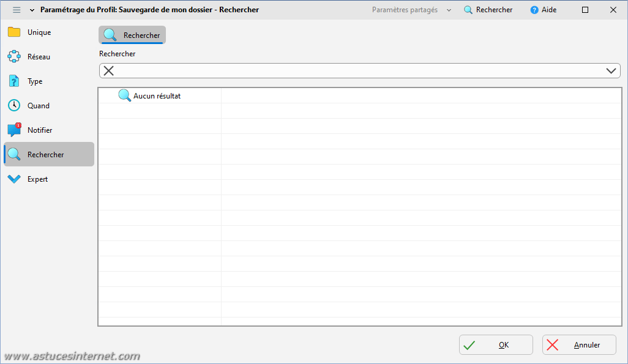Open the Paramètres partagés dropdown
This screenshot has height=364, width=628.
tap(412, 10)
